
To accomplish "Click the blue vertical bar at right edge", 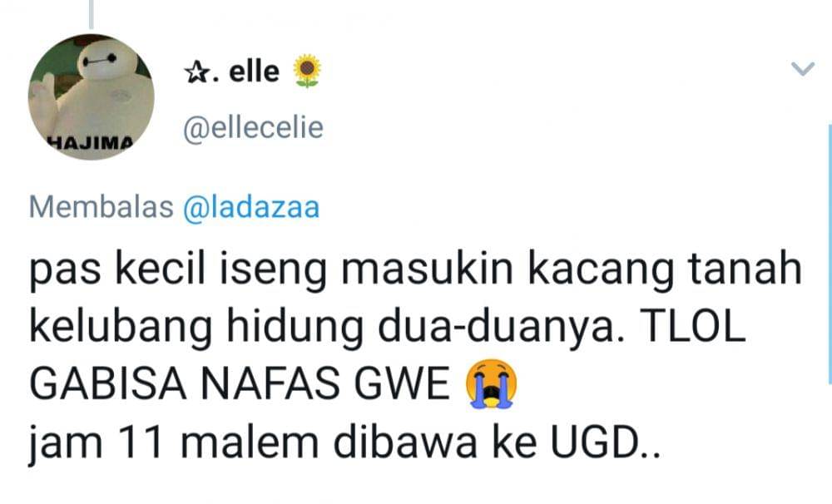I will 830,254.
